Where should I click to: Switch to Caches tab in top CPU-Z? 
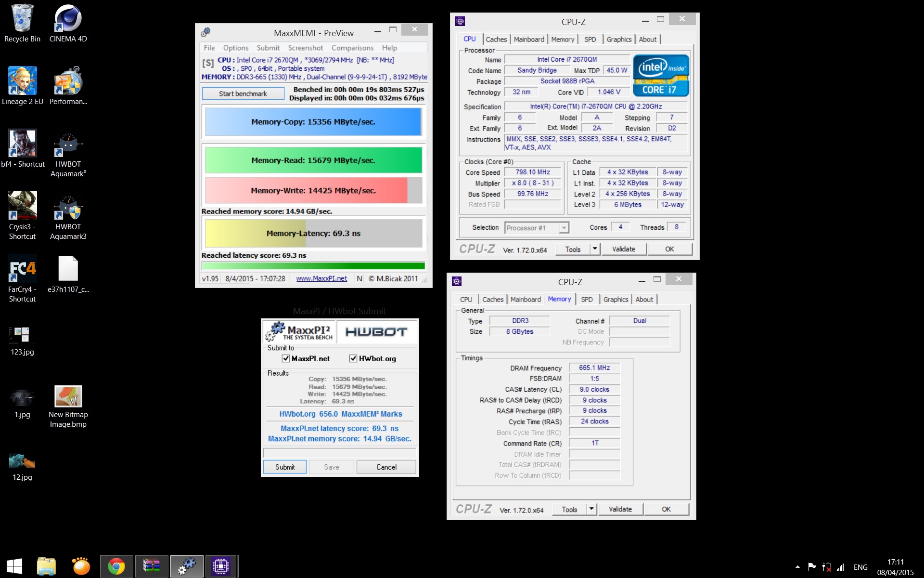(496, 39)
